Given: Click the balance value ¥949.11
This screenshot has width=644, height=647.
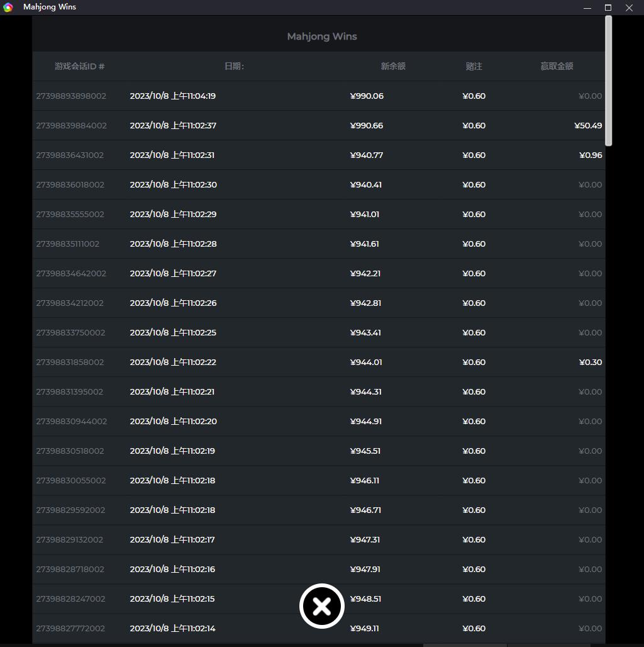Looking at the screenshot, I should click(x=365, y=628).
